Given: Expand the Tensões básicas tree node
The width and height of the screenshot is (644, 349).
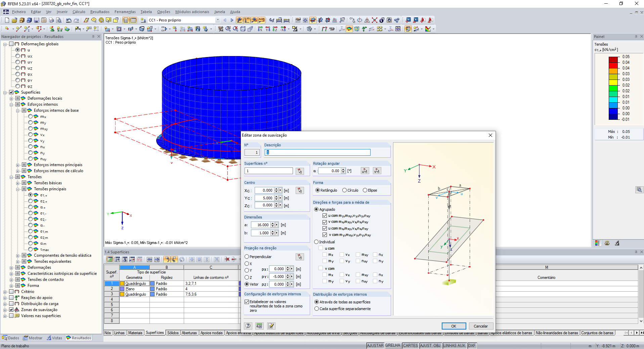Looking at the screenshot, I should pyautogui.click(x=18, y=183).
